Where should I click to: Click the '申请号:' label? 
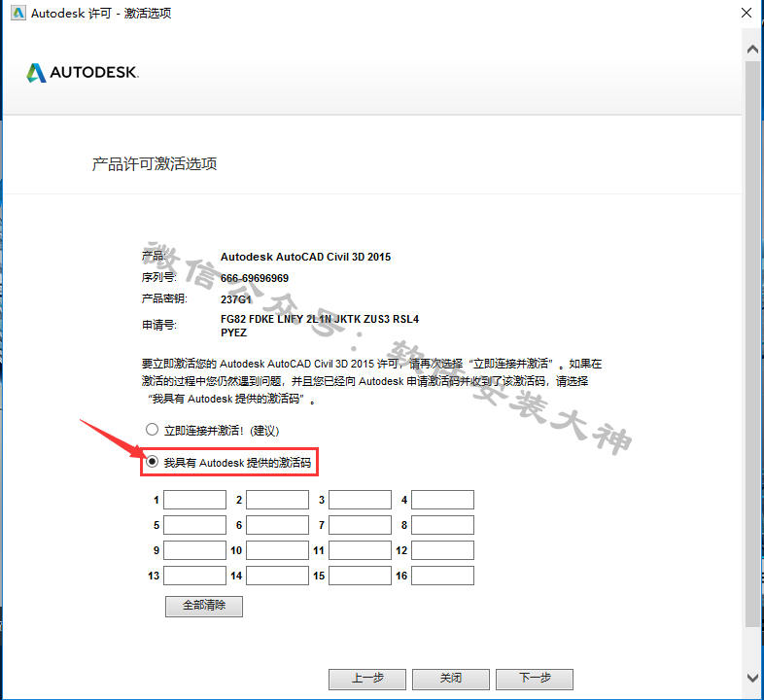159,325
